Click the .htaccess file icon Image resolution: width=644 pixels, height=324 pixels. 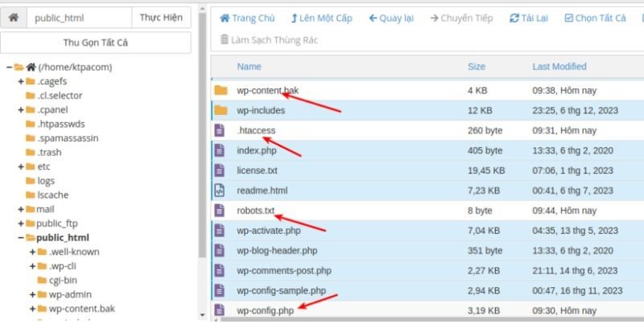220,130
